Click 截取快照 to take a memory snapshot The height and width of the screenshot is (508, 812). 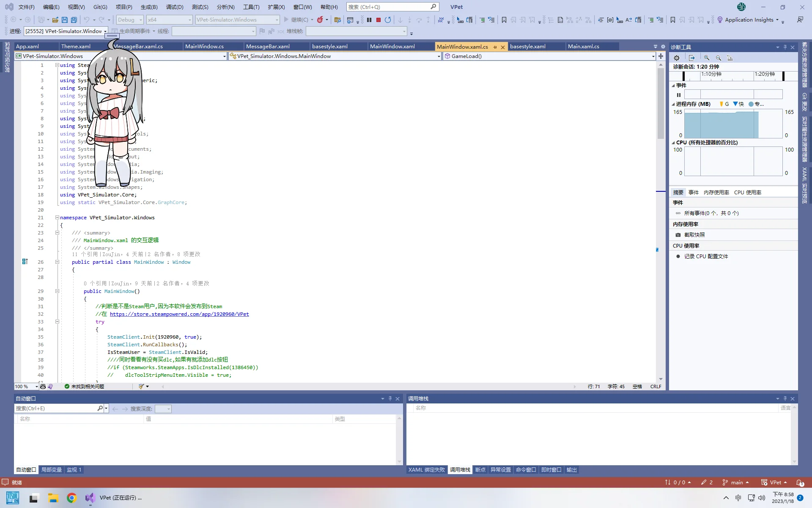tap(694, 235)
